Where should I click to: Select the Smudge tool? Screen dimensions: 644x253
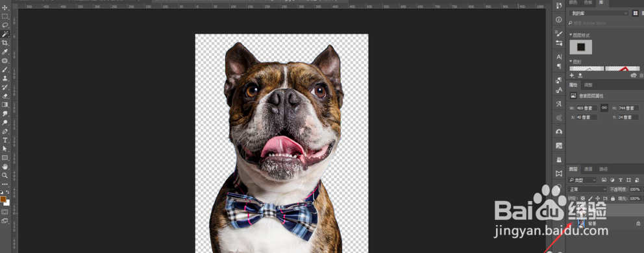[5, 114]
